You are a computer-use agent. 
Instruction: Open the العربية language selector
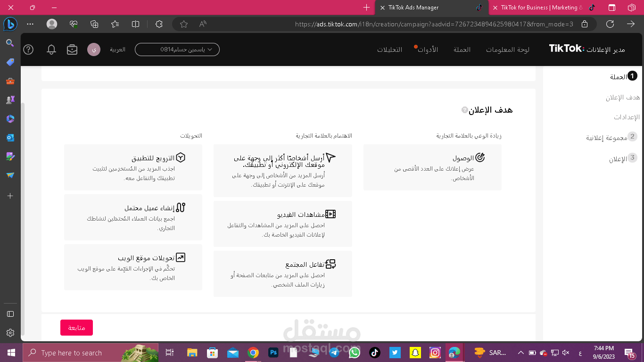117,49
